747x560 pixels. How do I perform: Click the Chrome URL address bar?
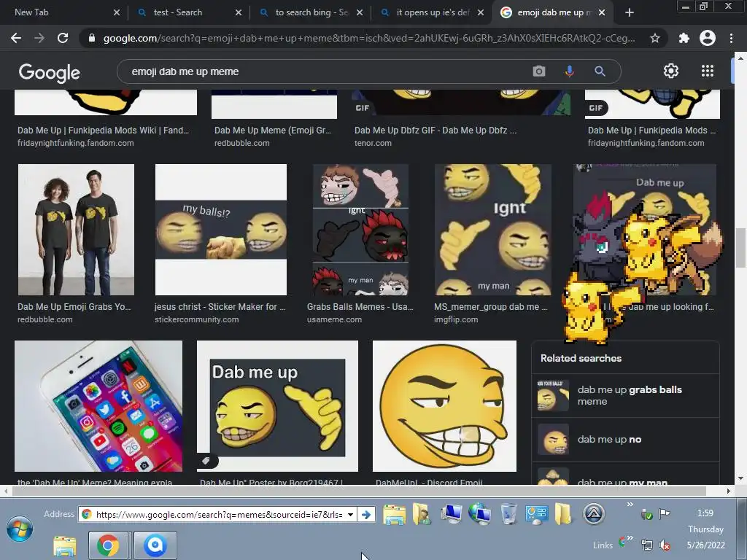[368, 38]
